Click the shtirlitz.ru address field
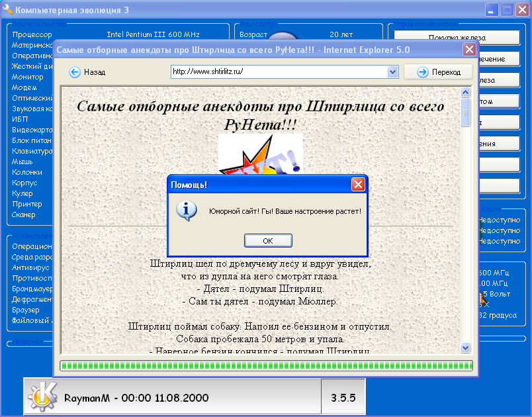The height and width of the screenshot is (417, 532). pyautogui.click(x=279, y=71)
